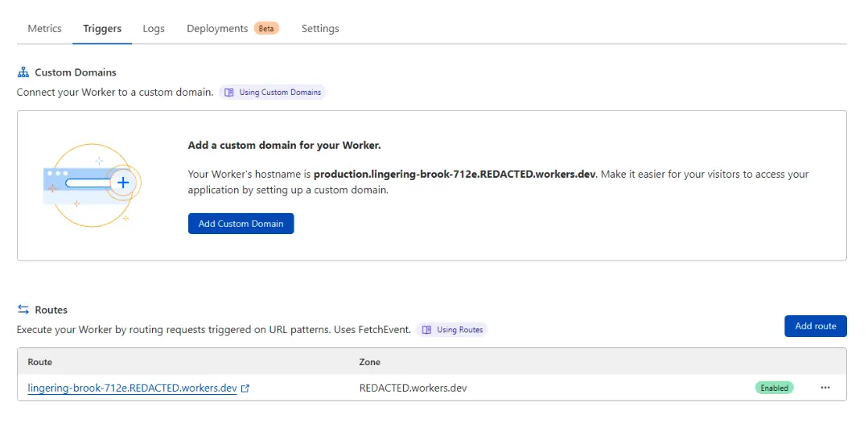Open the Using Routes documentation link
868x427 pixels.
click(x=452, y=330)
